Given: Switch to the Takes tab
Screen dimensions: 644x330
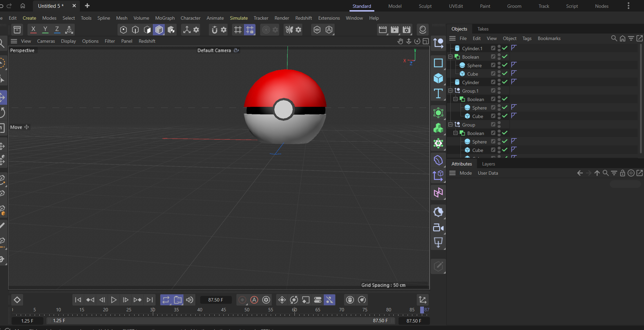Looking at the screenshot, I should 483,29.
